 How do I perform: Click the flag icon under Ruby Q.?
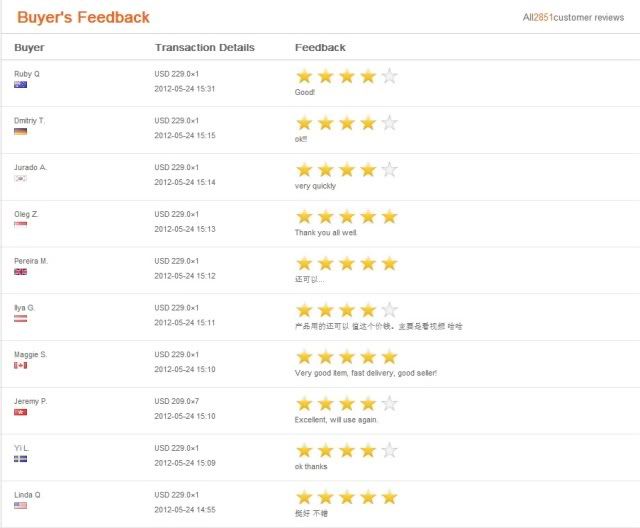[20, 84]
